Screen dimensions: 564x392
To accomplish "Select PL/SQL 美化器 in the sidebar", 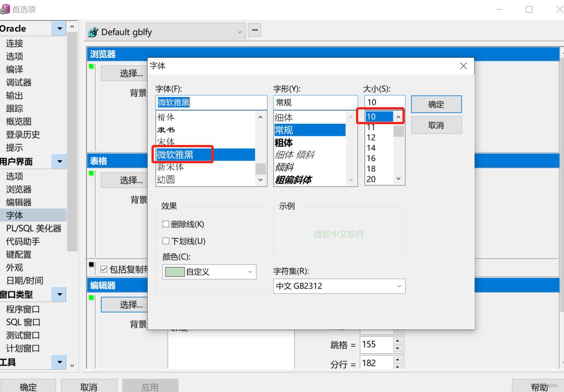I will pos(34,228).
